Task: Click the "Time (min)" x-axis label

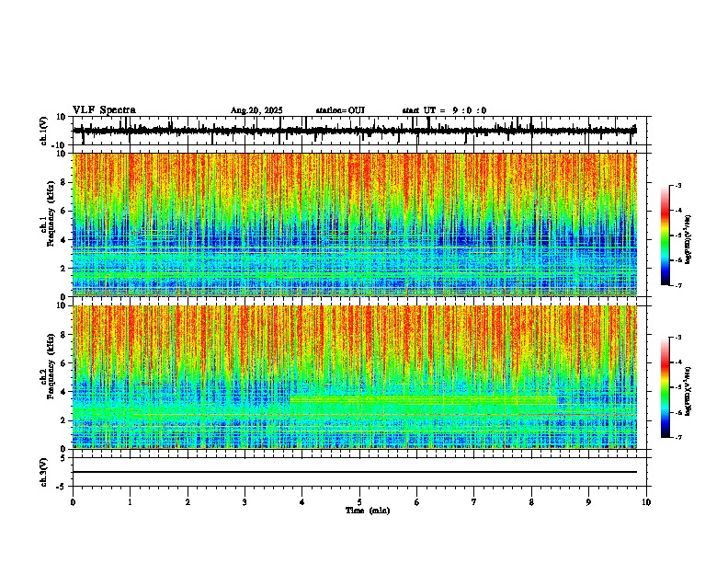Action: (368, 511)
